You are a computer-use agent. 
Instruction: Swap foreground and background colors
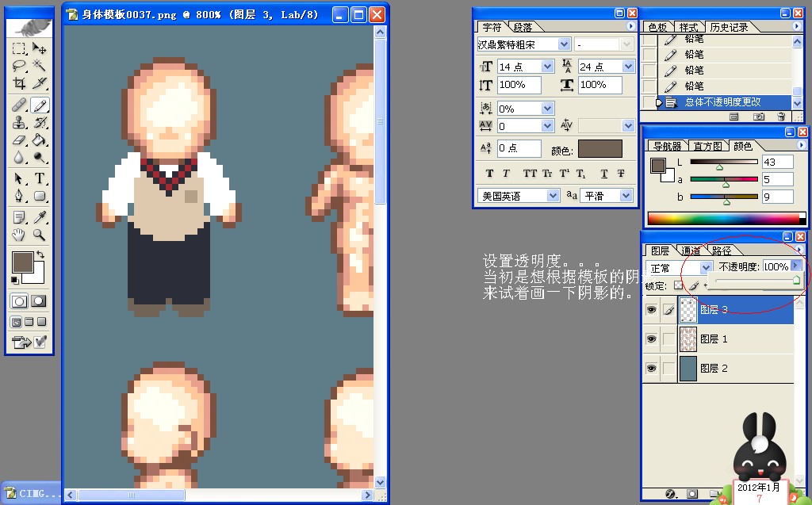pyautogui.click(x=40, y=254)
